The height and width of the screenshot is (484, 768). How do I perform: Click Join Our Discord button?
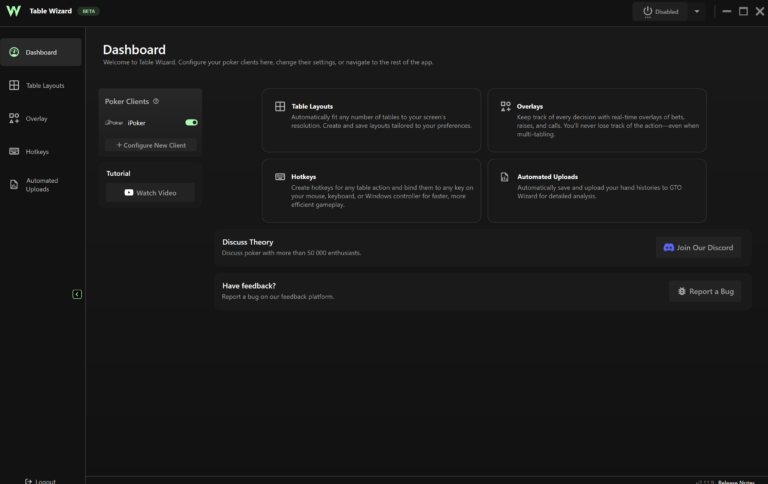pos(698,247)
